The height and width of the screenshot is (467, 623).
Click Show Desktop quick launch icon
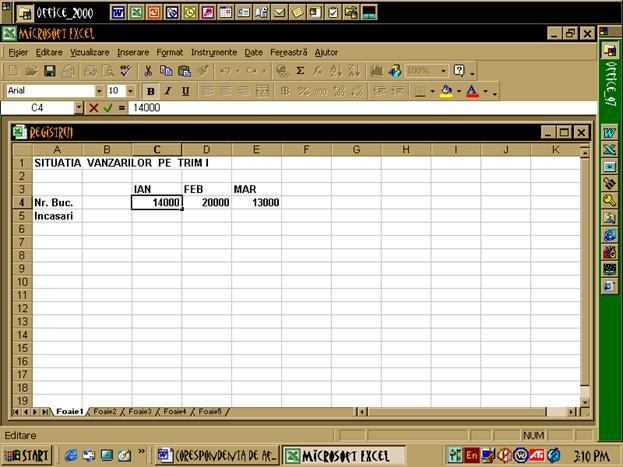click(106, 455)
